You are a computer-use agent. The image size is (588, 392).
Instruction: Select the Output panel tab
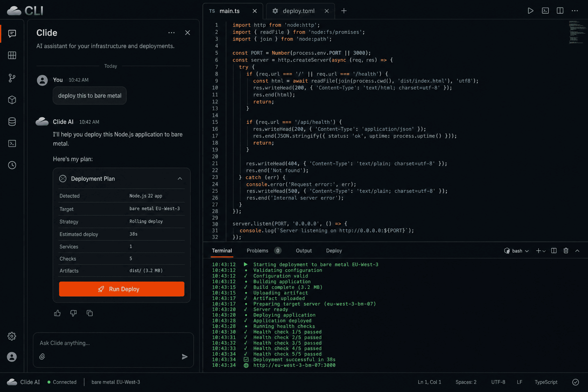click(304, 251)
